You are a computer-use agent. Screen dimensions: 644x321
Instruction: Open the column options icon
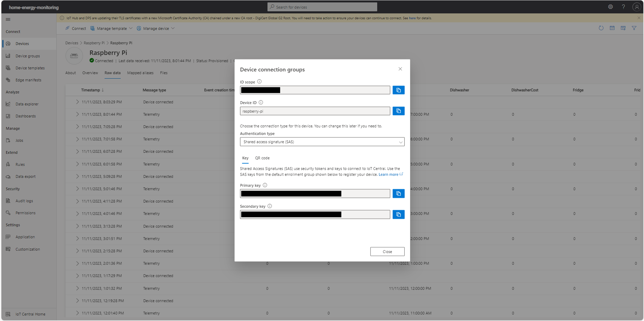pyautogui.click(x=623, y=28)
